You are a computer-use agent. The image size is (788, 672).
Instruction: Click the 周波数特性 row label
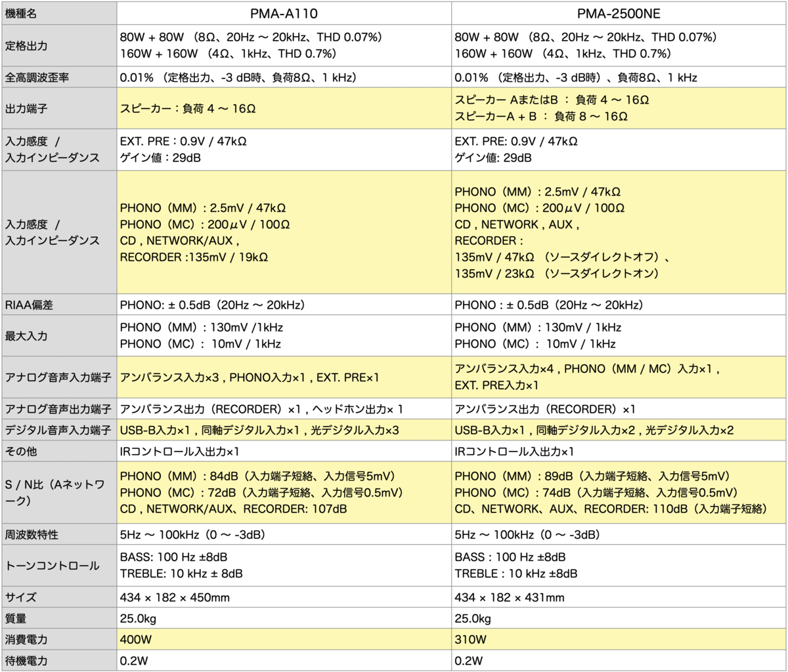pyautogui.click(x=59, y=534)
